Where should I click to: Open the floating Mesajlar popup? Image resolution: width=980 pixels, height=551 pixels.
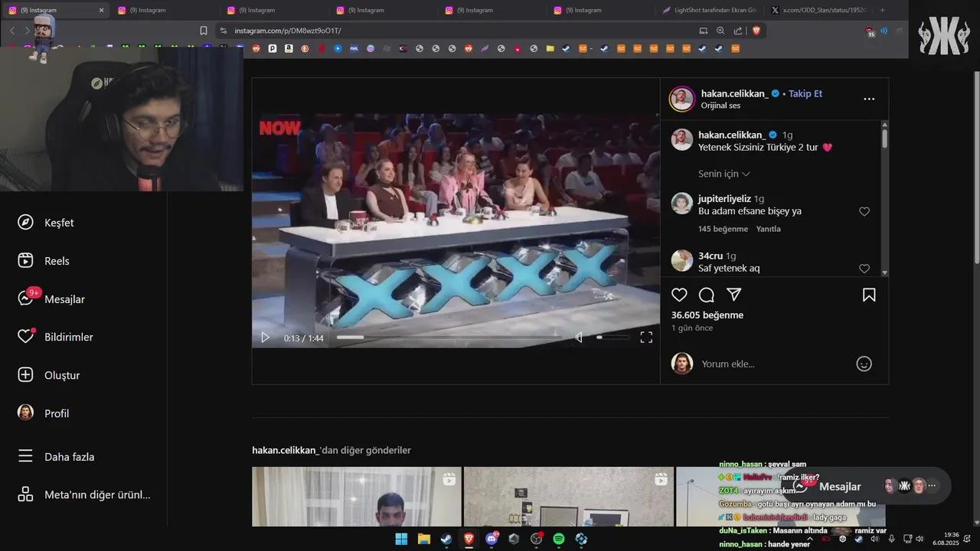(866, 486)
